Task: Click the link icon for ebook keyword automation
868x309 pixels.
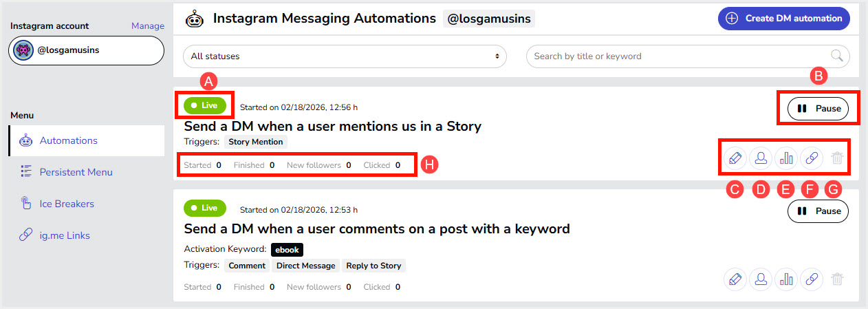Action: [812, 279]
